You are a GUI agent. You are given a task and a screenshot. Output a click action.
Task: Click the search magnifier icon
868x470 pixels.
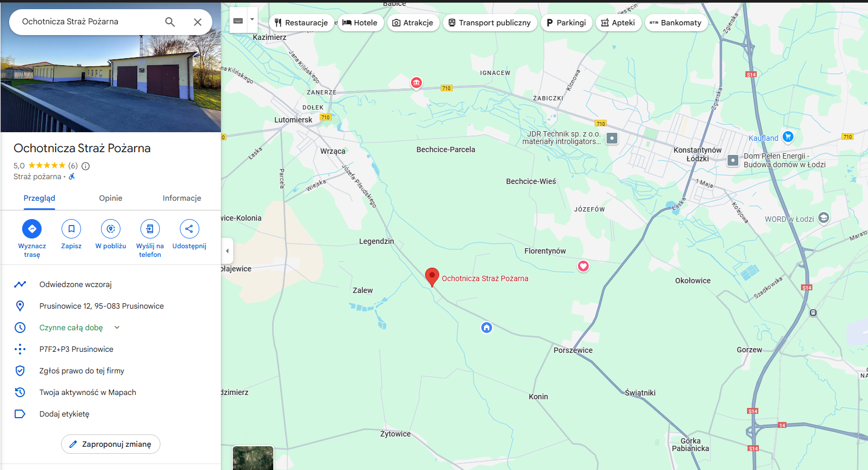coord(170,22)
